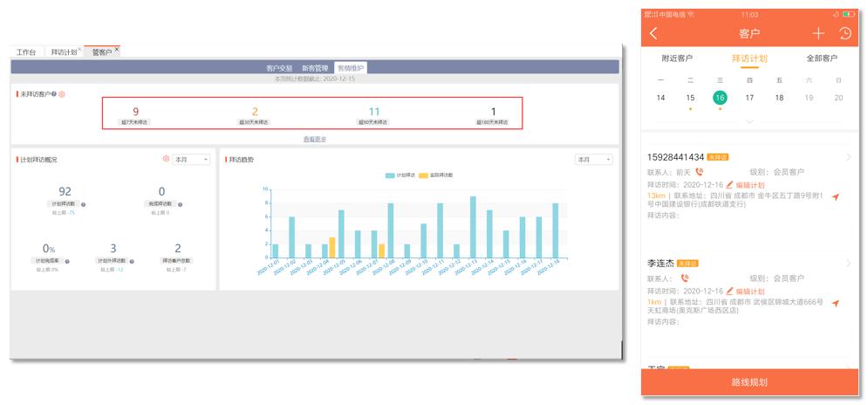
Task: Close the 管客户 tab
Action: click(117, 49)
